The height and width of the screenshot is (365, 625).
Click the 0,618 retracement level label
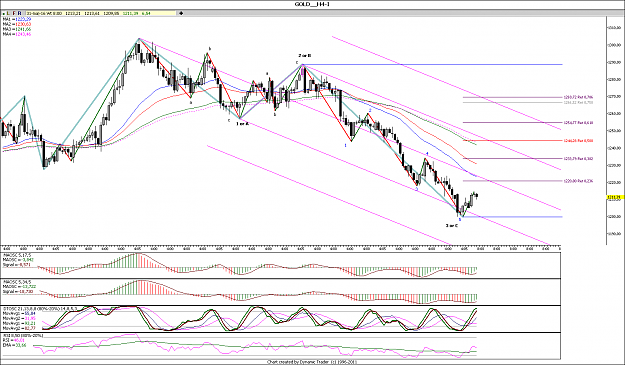(x=578, y=123)
